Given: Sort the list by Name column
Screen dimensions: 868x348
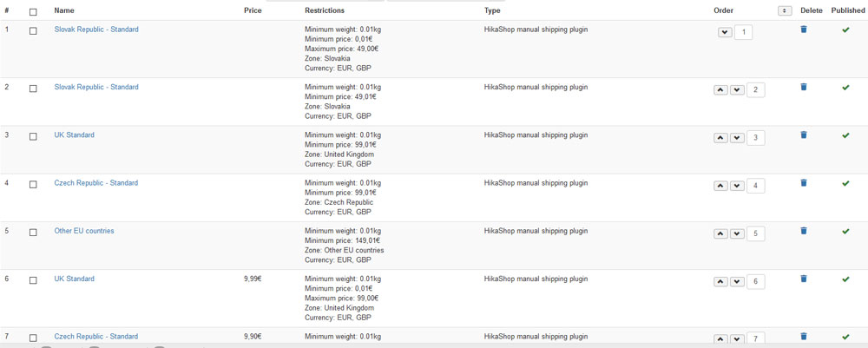Looking at the screenshot, I should (x=63, y=10).
